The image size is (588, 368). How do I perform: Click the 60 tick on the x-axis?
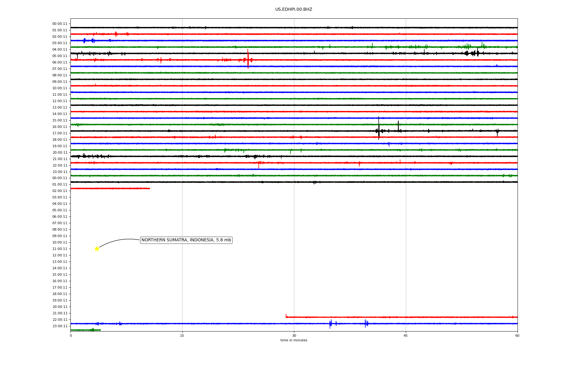tap(517, 335)
